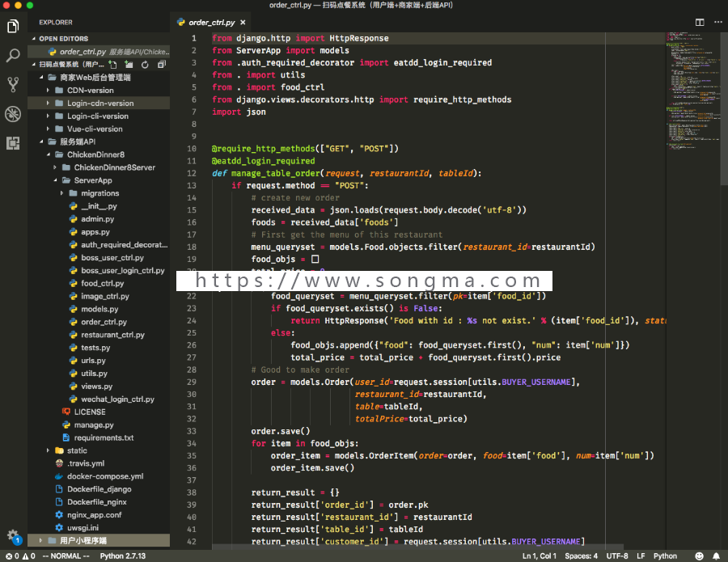Open the Extensions view icon

[x=13, y=143]
